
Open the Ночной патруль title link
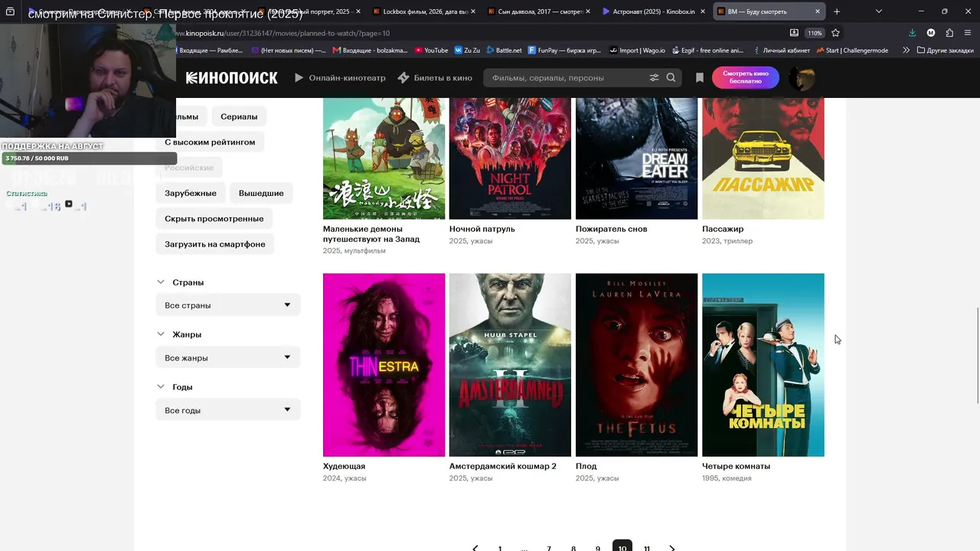482,229
